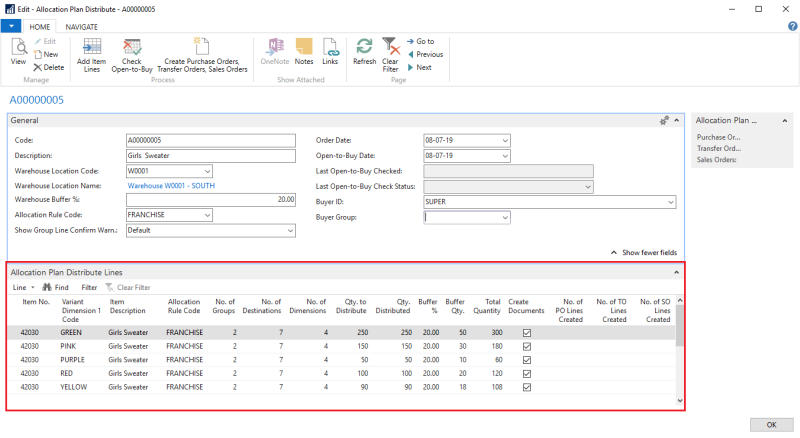Viewport: 800px width, 438px height.
Task: Open Warehouse W0001 - SOUTH link
Action: click(171, 186)
